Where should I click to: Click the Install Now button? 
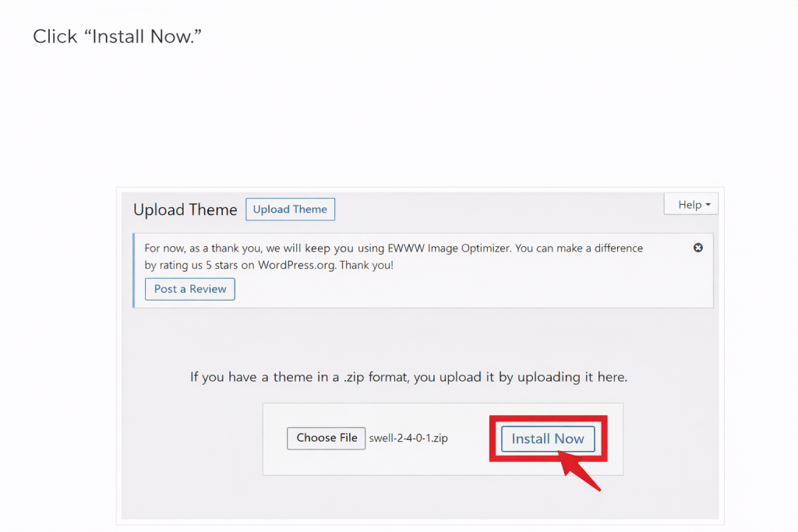coord(548,439)
